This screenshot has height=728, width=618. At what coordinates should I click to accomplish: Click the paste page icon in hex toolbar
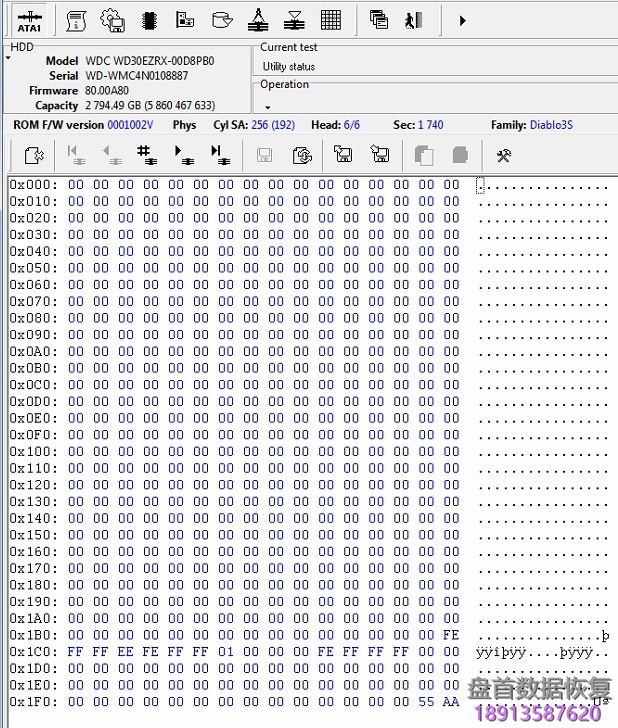click(x=460, y=155)
